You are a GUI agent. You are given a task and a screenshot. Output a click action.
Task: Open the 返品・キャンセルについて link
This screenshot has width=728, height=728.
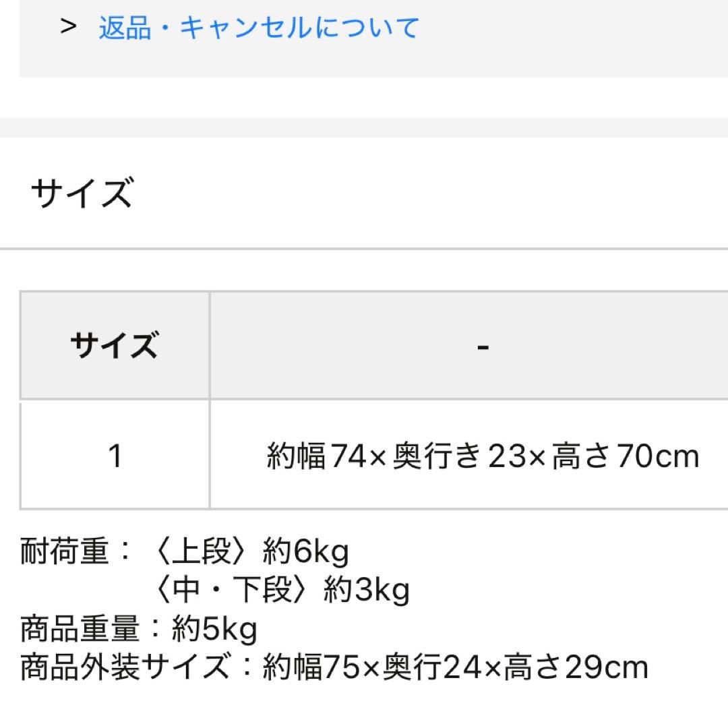pyautogui.click(x=258, y=26)
